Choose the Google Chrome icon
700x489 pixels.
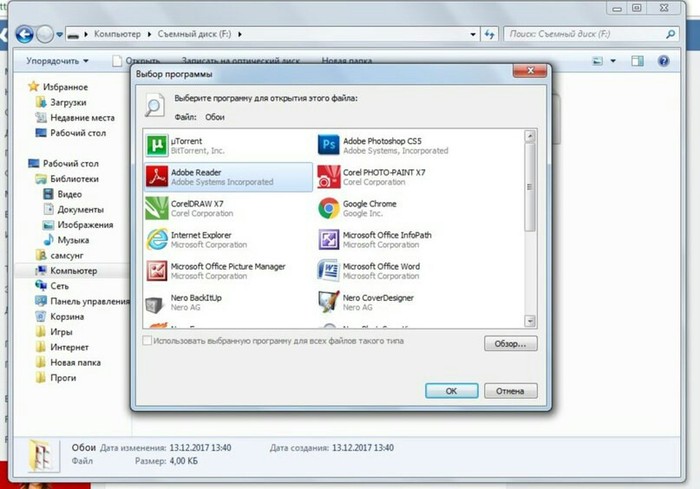click(x=329, y=208)
